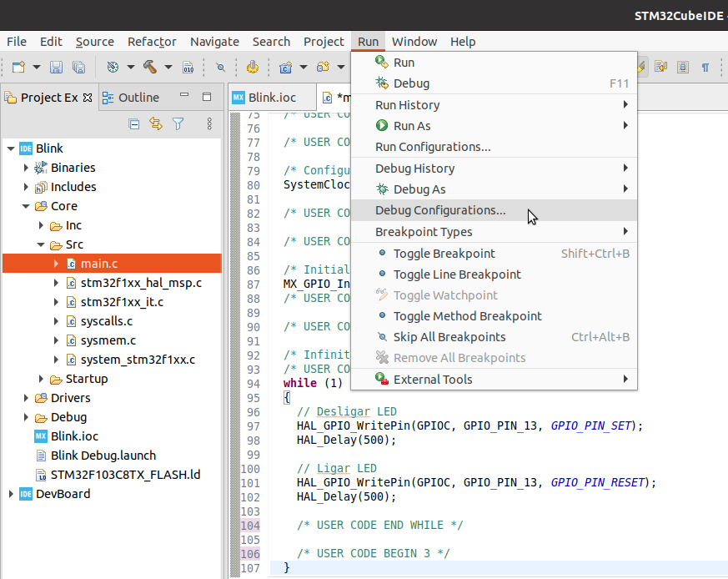Build the project with the hammer icon
Screen dimensions: 728x579
pos(150,68)
